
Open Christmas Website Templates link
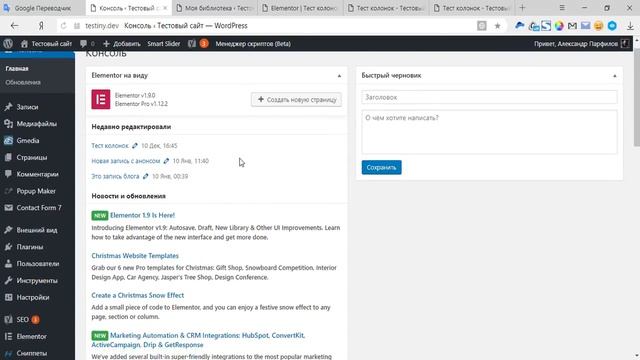[135, 256]
